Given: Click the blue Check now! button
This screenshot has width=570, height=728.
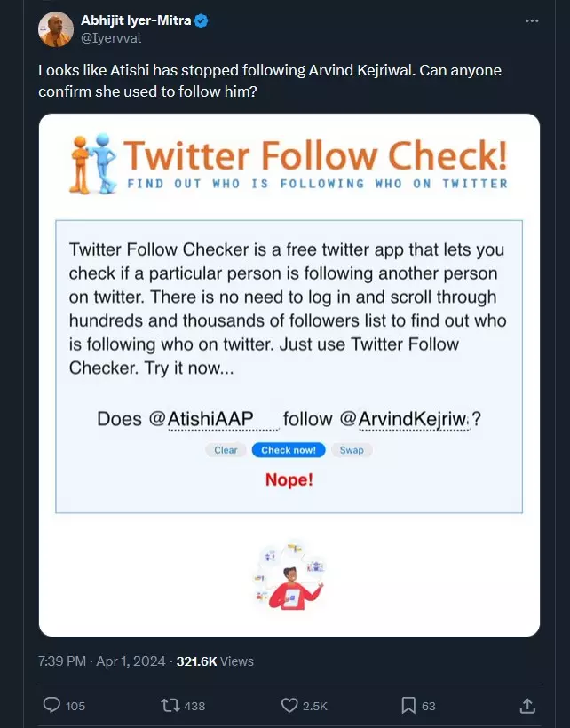Looking at the screenshot, I should click(289, 450).
